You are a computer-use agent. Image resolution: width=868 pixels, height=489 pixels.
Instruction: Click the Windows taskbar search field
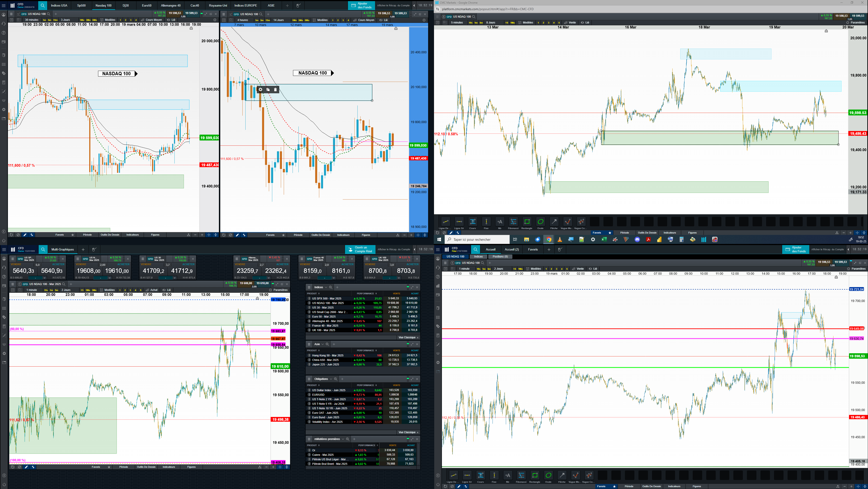pos(477,239)
